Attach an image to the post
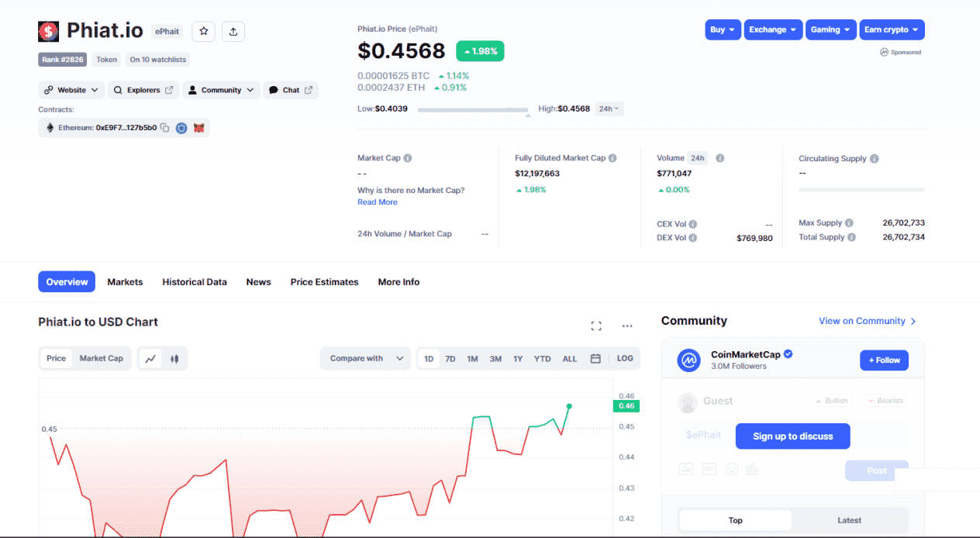The image size is (980, 538). 686,469
